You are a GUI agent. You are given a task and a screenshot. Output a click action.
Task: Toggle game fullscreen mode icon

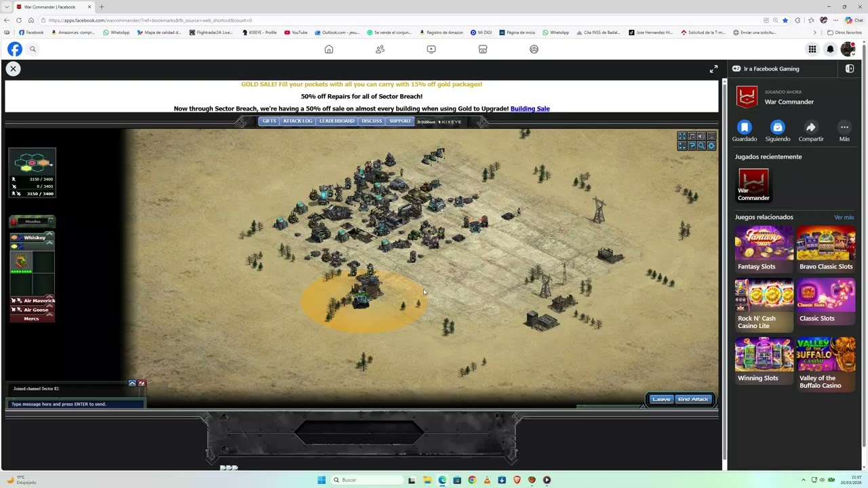[x=682, y=136]
